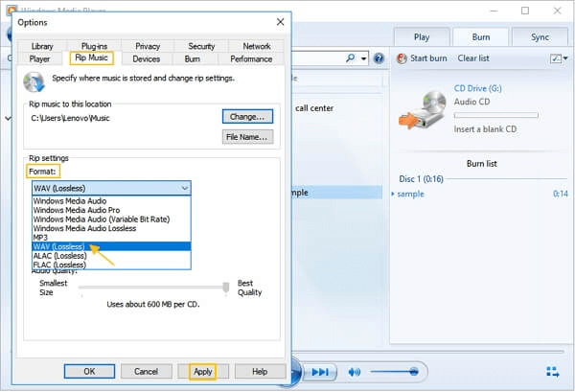
Task: Open the Plug-ins tab
Action: point(94,46)
